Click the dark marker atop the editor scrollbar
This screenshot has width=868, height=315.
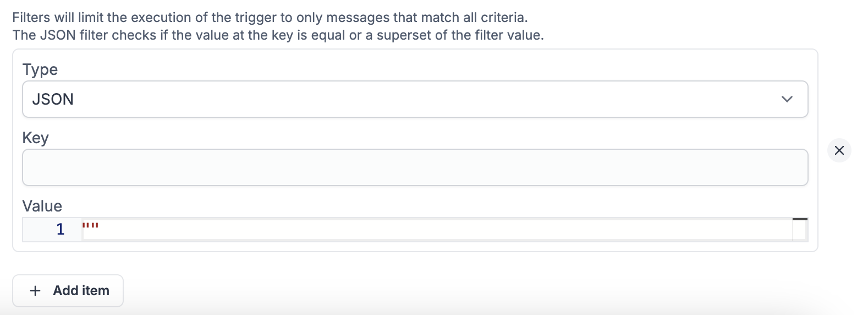799,219
